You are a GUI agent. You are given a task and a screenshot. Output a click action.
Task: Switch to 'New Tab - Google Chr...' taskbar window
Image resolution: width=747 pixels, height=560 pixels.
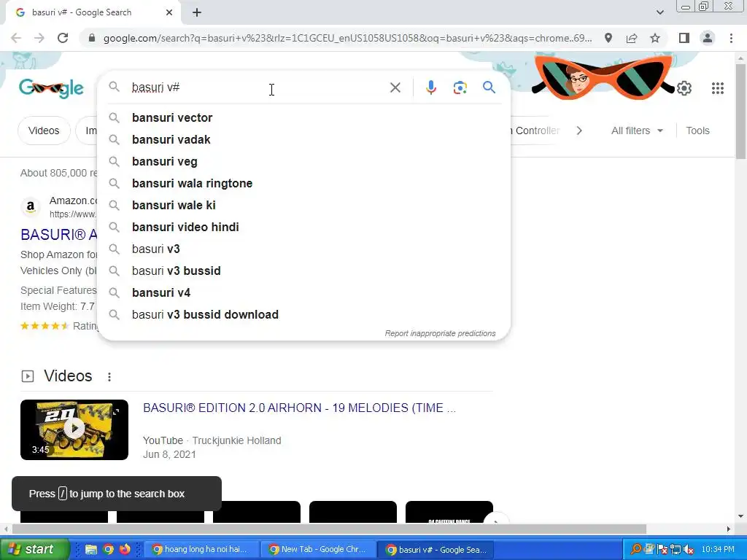pyautogui.click(x=318, y=550)
